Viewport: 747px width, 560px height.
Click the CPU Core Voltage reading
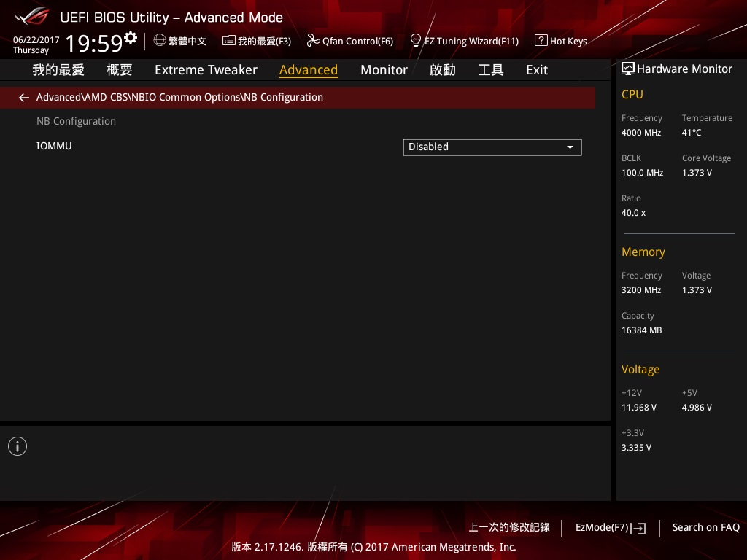pyautogui.click(x=697, y=173)
